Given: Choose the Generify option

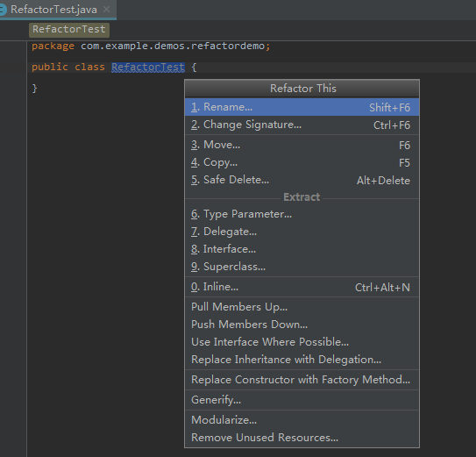Looking at the screenshot, I should pos(302,400).
